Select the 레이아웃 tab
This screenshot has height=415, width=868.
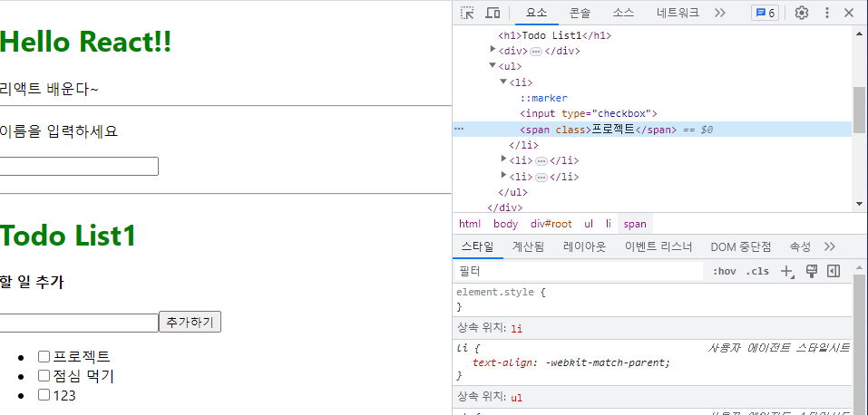(x=585, y=246)
